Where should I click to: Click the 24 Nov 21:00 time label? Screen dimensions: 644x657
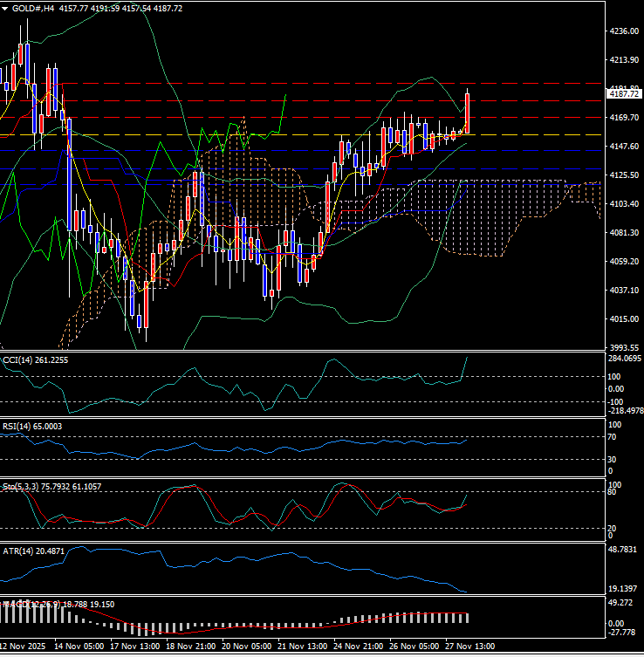(358, 647)
